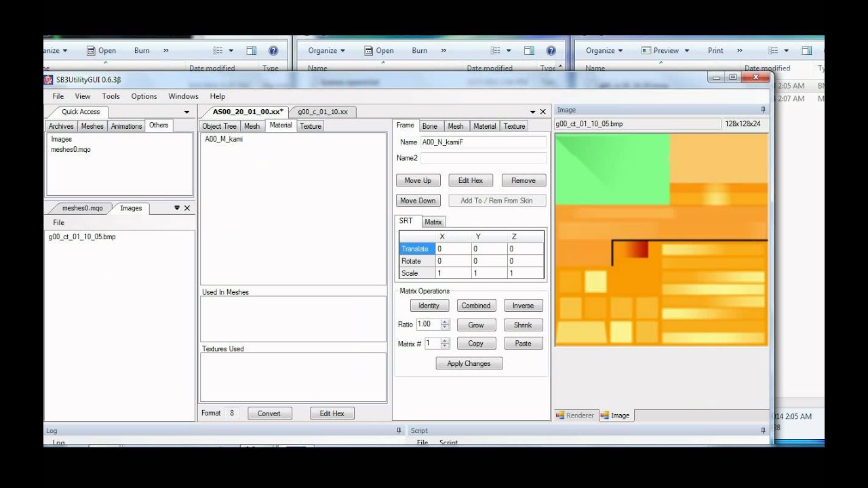Open the Object Tree tab
The width and height of the screenshot is (868, 488).
click(x=220, y=126)
